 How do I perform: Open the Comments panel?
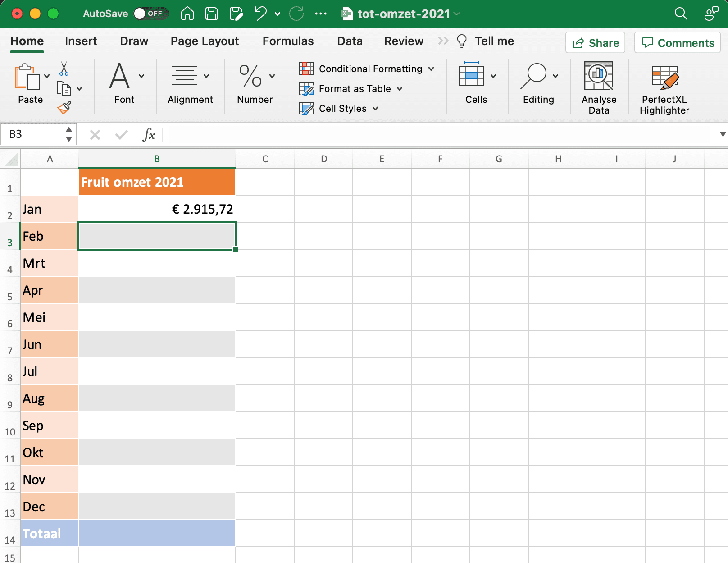[677, 42]
